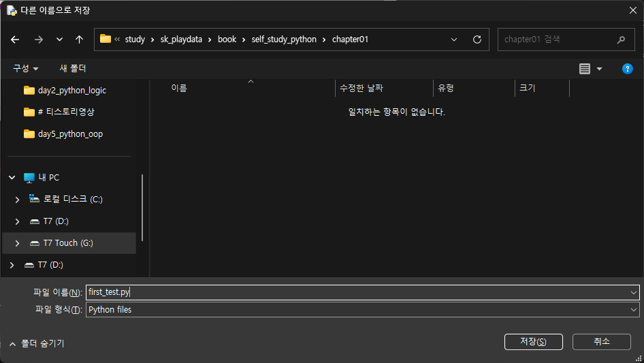This screenshot has width=644, height=363.
Task: Click the leading overflow chevron in the path
Action: point(118,40)
